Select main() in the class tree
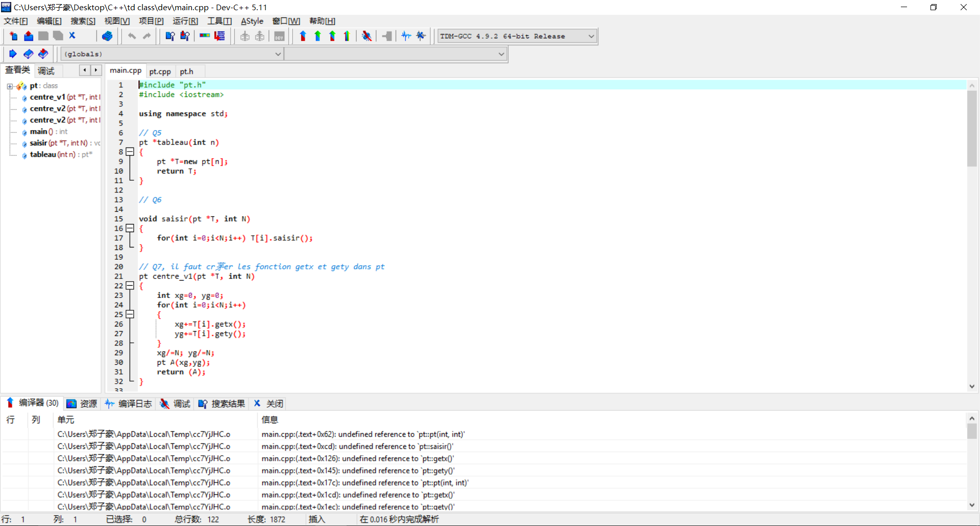This screenshot has height=526, width=980. tap(48, 132)
